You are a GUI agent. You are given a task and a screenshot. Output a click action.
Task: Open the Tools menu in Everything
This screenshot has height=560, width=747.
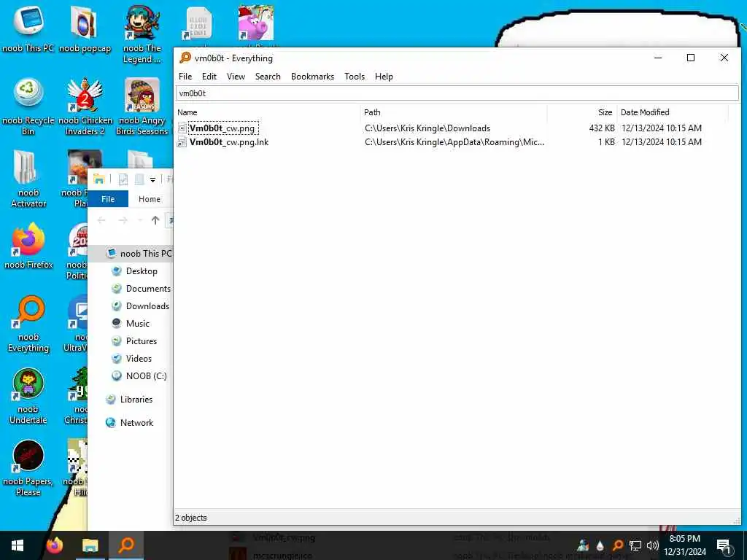click(355, 77)
